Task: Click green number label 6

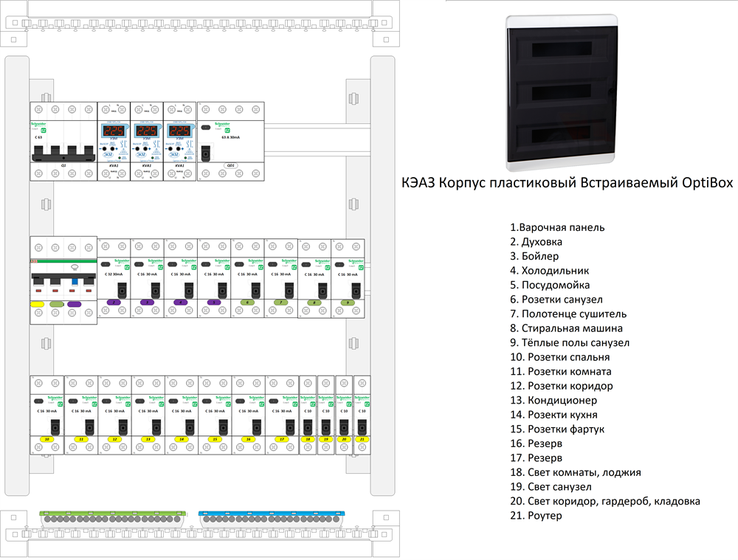Action: [247, 303]
